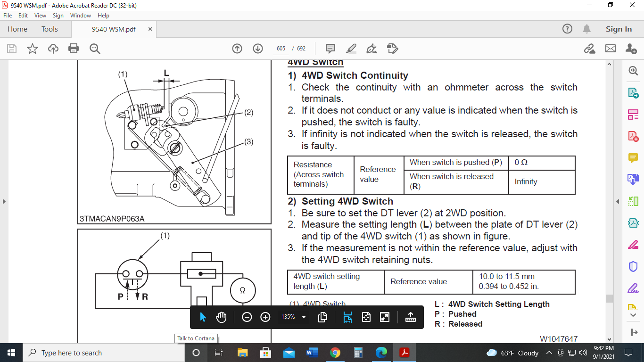The width and height of the screenshot is (644, 362).
Task: Open the Find text magnifier tool
Action: tap(95, 49)
